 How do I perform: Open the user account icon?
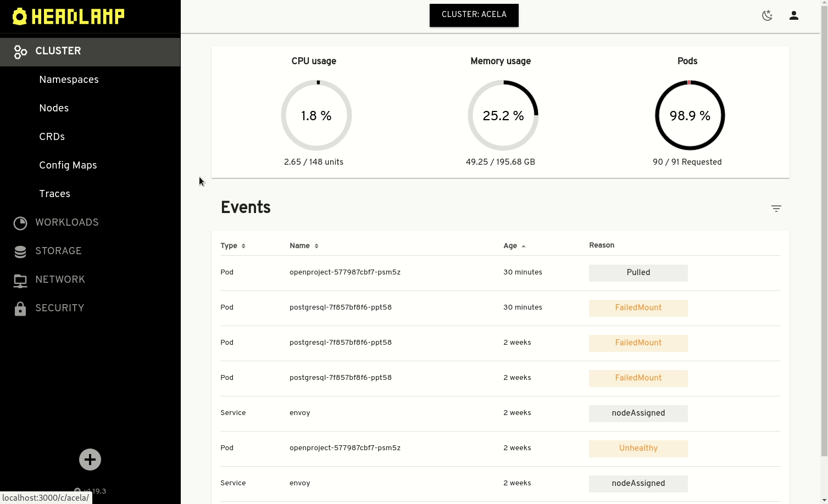pos(793,15)
